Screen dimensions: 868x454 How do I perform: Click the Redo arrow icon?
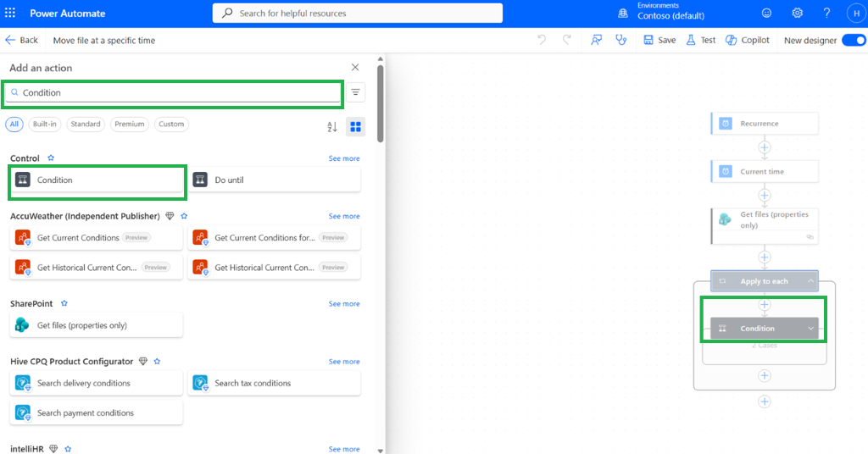point(567,40)
